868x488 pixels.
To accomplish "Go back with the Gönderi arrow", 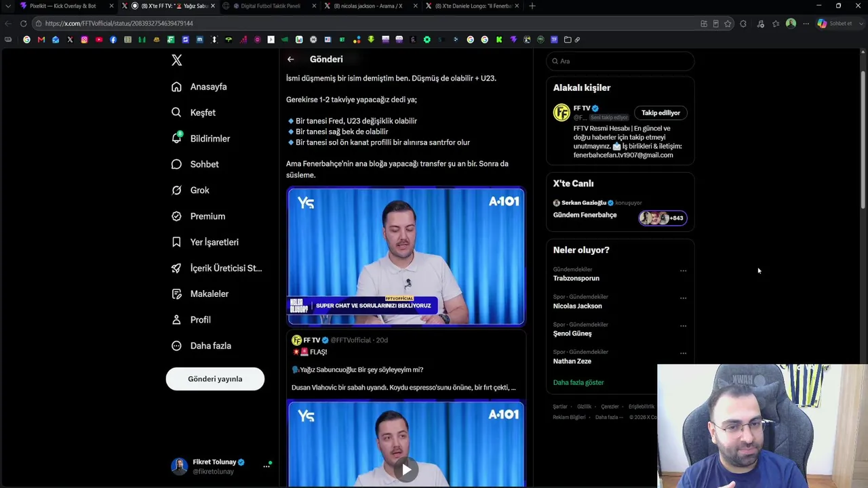I will [290, 60].
